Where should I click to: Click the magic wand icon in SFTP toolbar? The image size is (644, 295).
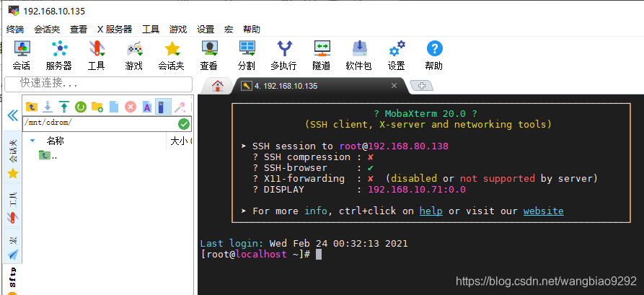point(180,107)
